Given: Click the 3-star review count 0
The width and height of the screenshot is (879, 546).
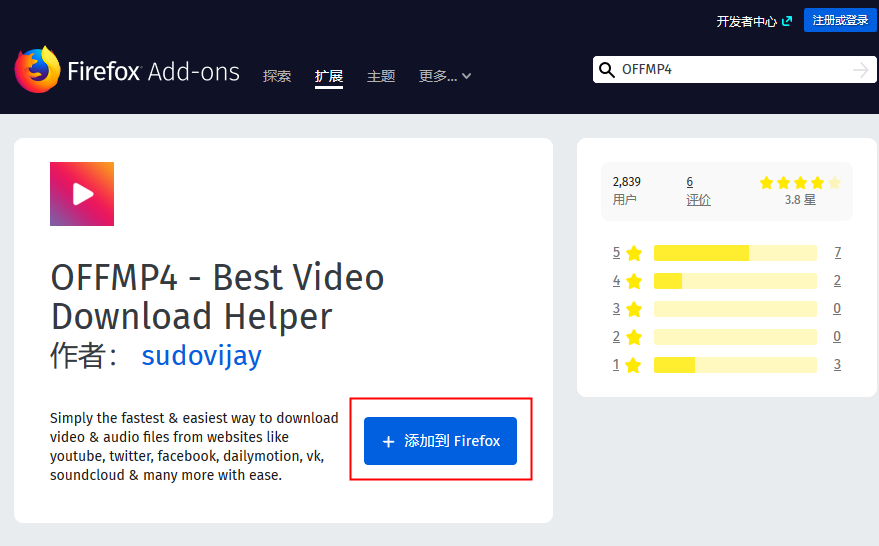Looking at the screenshot, I should (837, 309).
